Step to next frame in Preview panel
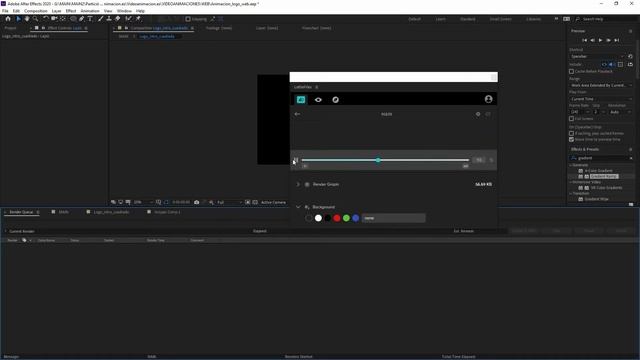Viewport: 640px width, 360px height. coord(609,40)
